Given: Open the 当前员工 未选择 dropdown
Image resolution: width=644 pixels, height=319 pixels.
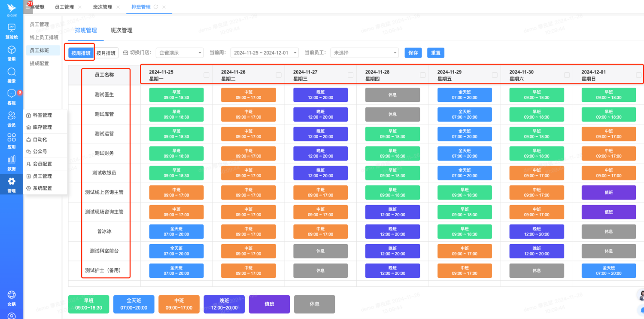Looking at the screenshot, I should (x=365, y=53).
